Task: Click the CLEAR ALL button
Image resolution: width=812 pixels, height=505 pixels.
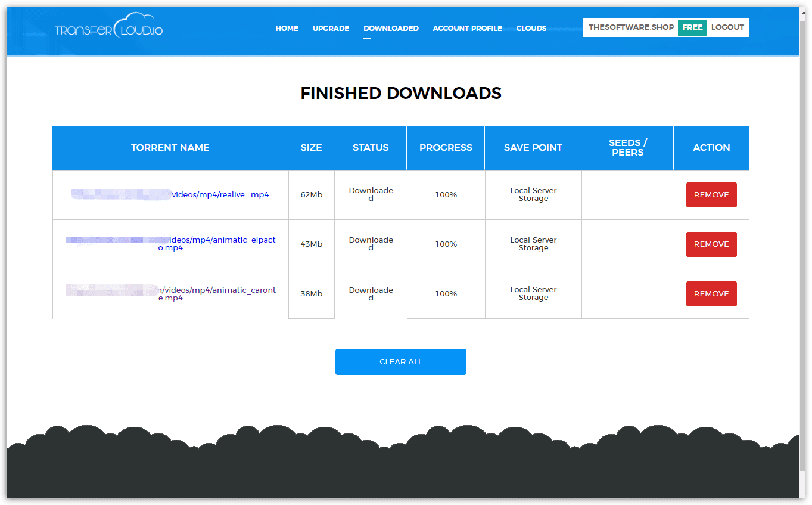Action: pyautogui.click(x=401, y=362)
